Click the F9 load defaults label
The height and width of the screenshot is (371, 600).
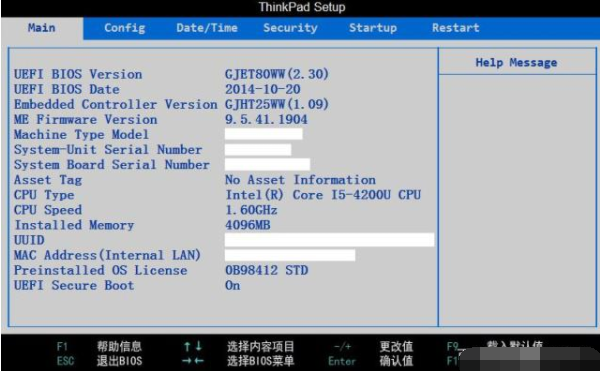click(452, 347)
